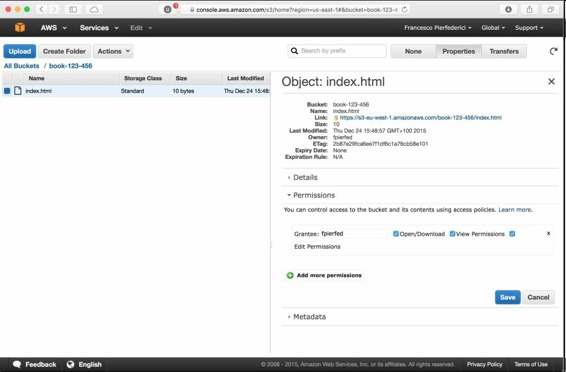Reload page using address bar icon
This screenshot has width=566, height=372.
pos(404,9)
